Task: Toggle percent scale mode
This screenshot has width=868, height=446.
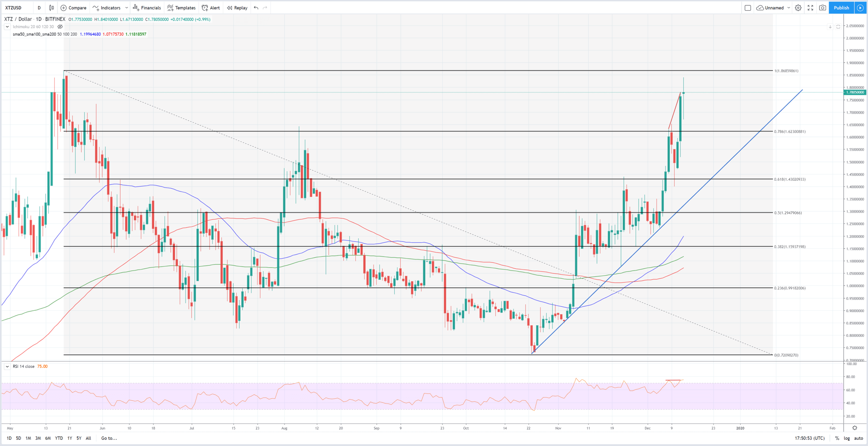Action: [837, 438]
